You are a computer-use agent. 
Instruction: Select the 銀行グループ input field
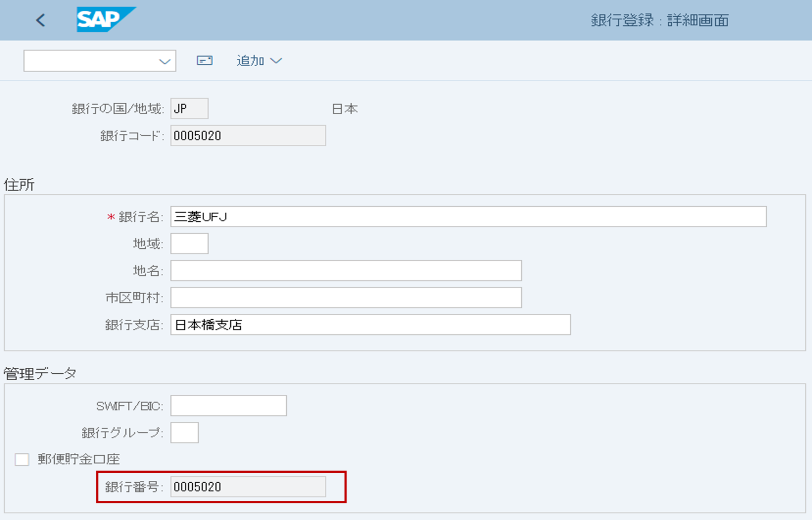pos(184,433)
